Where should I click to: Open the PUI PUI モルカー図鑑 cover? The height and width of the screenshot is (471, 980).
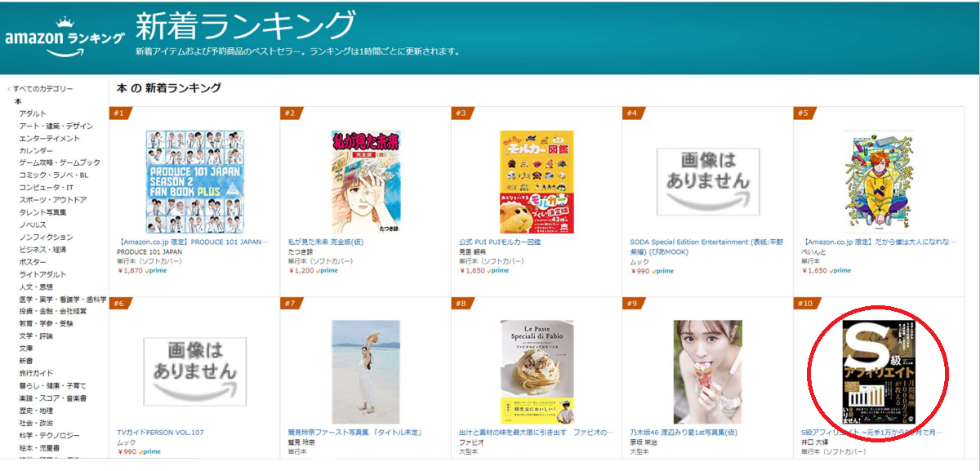(537, 182)
